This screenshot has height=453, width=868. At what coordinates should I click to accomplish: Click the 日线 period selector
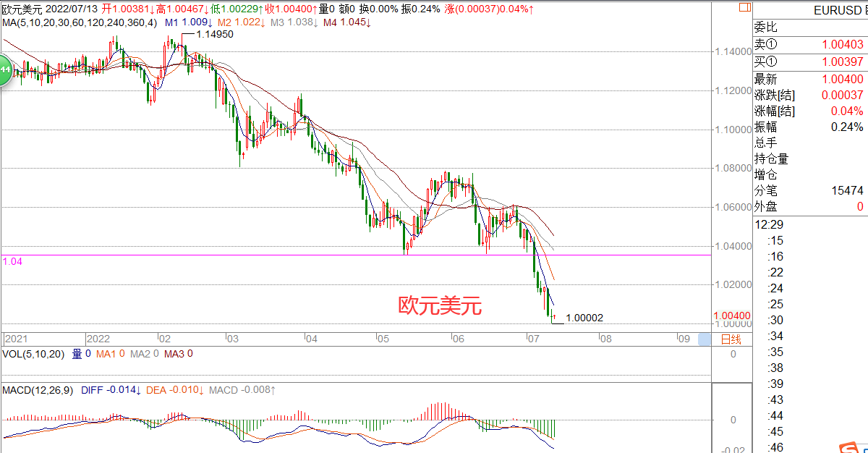[x=731, y=339]
